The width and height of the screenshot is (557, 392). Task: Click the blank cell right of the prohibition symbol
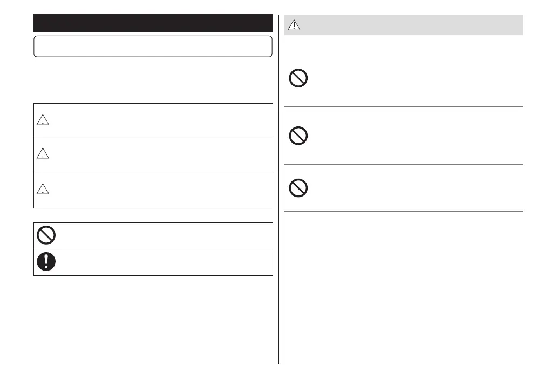coord(162,236)
